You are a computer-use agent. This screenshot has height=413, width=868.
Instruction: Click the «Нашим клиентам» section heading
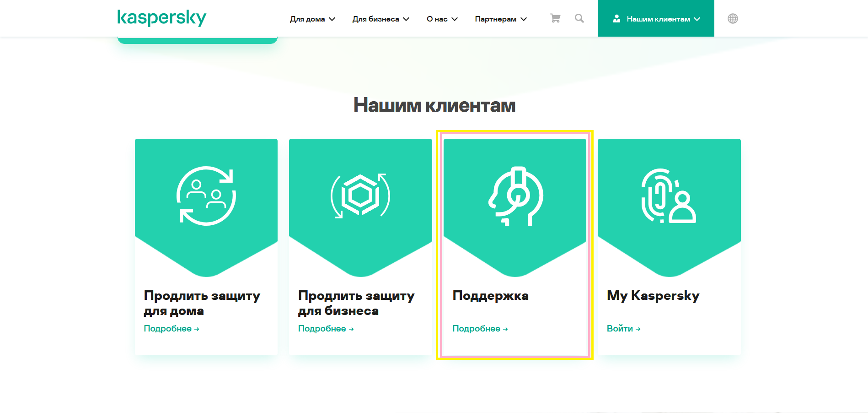pos(434,105)
